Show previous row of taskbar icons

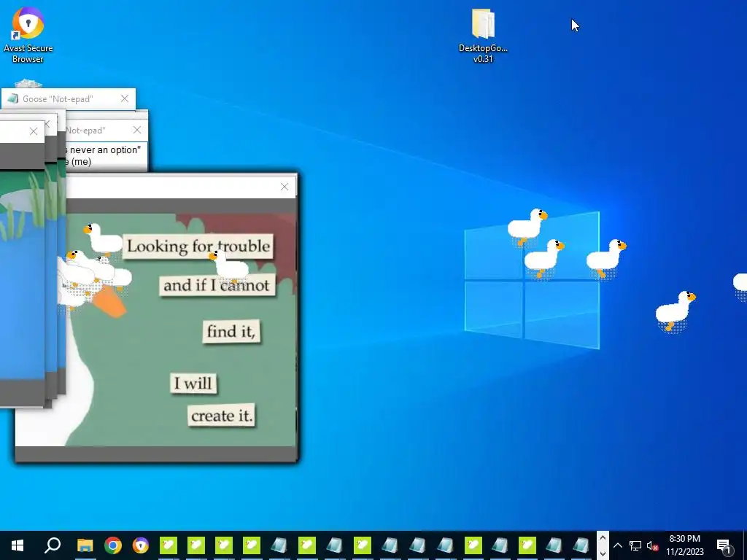click(603, 538)
